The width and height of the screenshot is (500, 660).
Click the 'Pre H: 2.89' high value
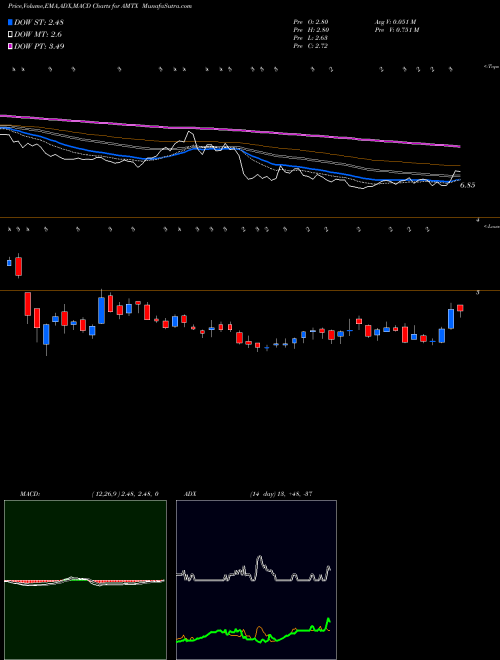[311, 30]
